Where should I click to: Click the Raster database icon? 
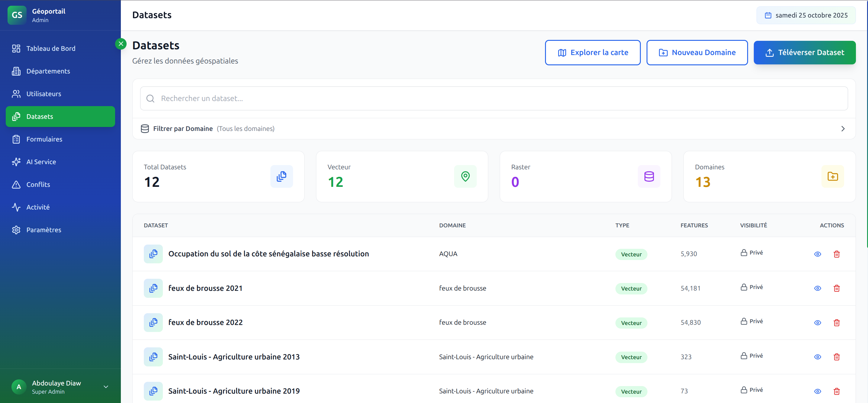click(649, 176)
